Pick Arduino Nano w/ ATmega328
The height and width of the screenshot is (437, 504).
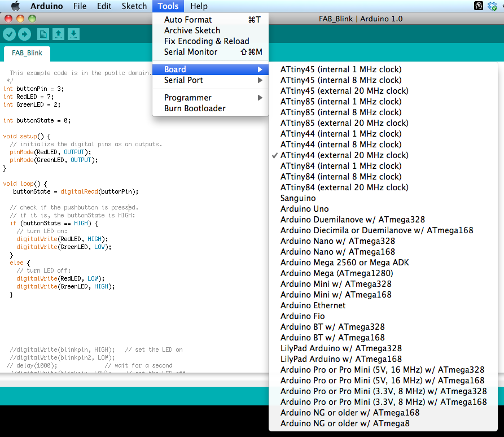pos(383,241)
